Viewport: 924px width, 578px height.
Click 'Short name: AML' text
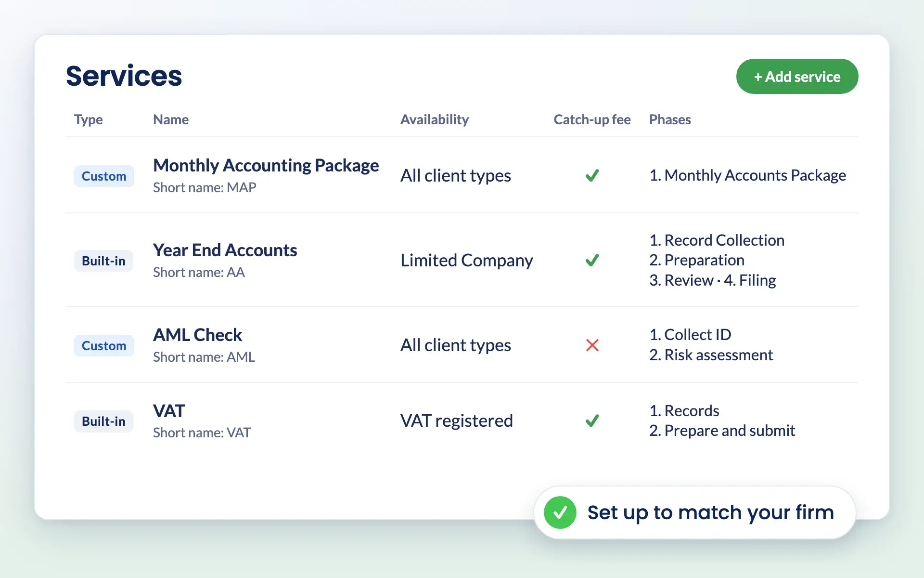pos(204,357)
